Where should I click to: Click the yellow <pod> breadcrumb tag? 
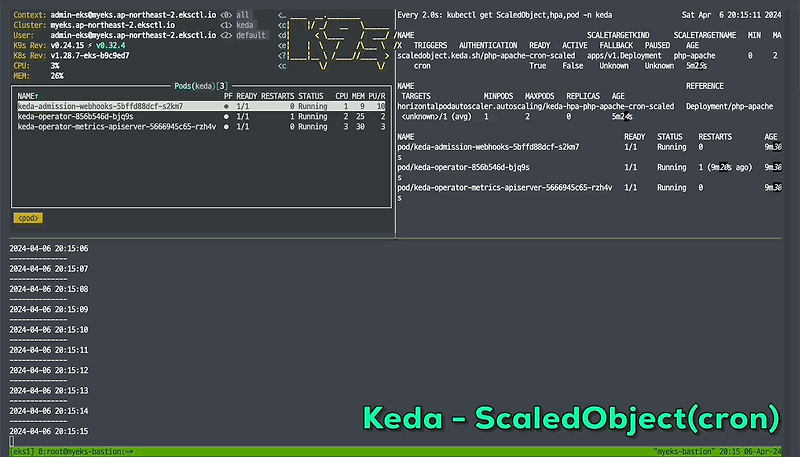pos(28,218)
